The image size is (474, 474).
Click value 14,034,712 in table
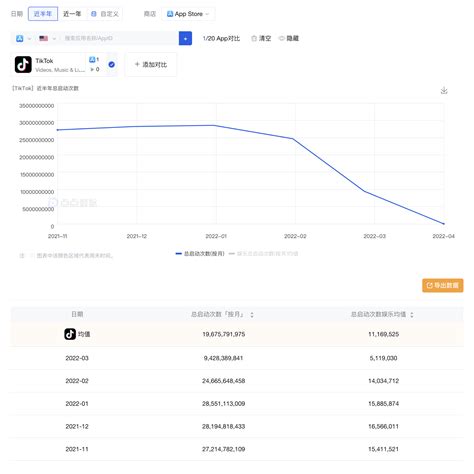384,381
